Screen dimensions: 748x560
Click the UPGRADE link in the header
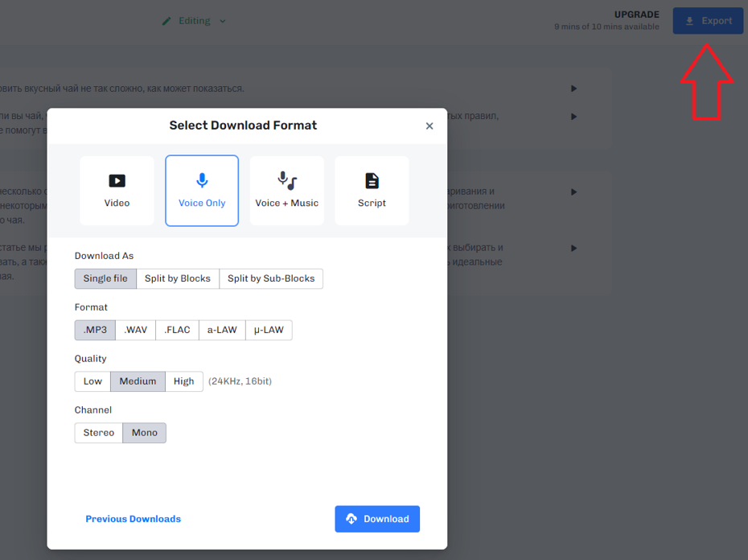[x=636, y=14]
